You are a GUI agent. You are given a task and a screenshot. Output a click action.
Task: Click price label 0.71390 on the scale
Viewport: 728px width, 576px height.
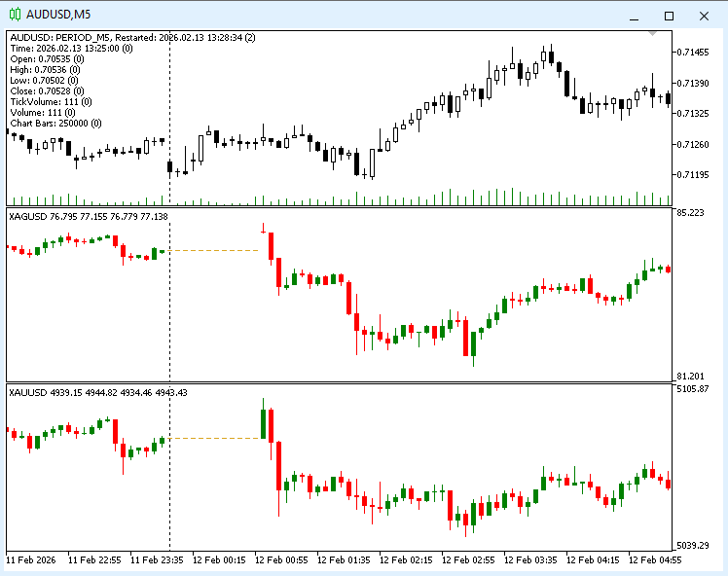(693, 83)
